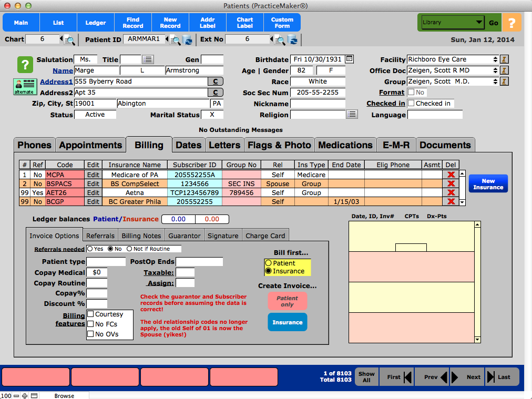Click the Address1 C button

coord(215,81)
